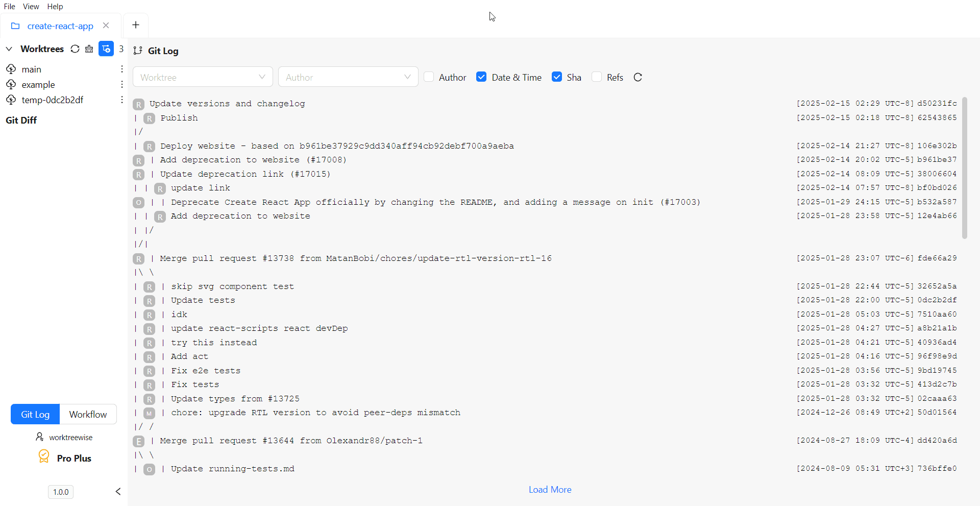The width and height of the screenshot is (980, 506).
Task: Enable the Author checkbox filter
Action: click(429, 77)
